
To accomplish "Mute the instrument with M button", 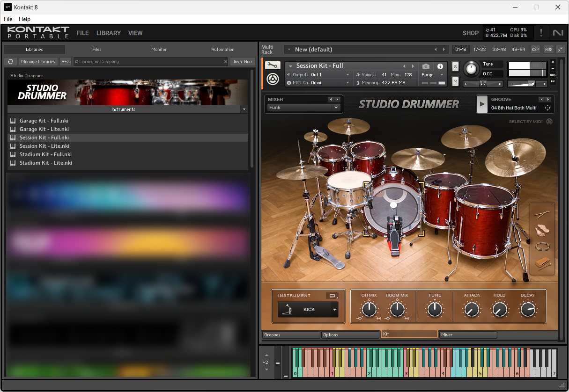I will coord(455,81).
